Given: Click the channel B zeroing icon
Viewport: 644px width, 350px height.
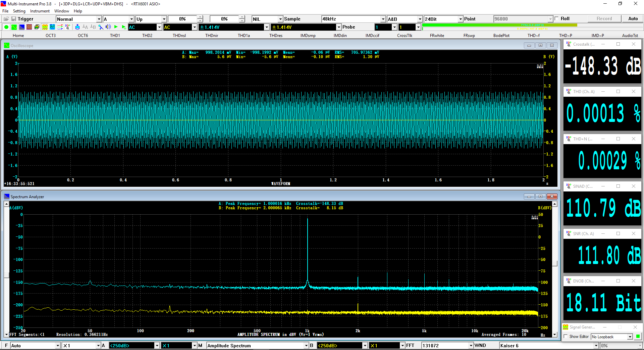Looking at the screenshot, I should point(93,27).
